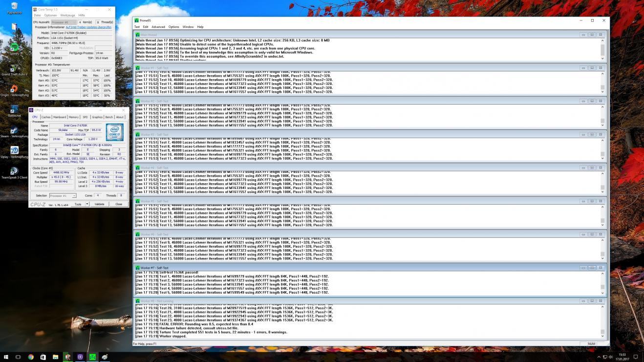Click Auf Intel-Treiber-Updates überprüfen link

[x=88, y=27]
